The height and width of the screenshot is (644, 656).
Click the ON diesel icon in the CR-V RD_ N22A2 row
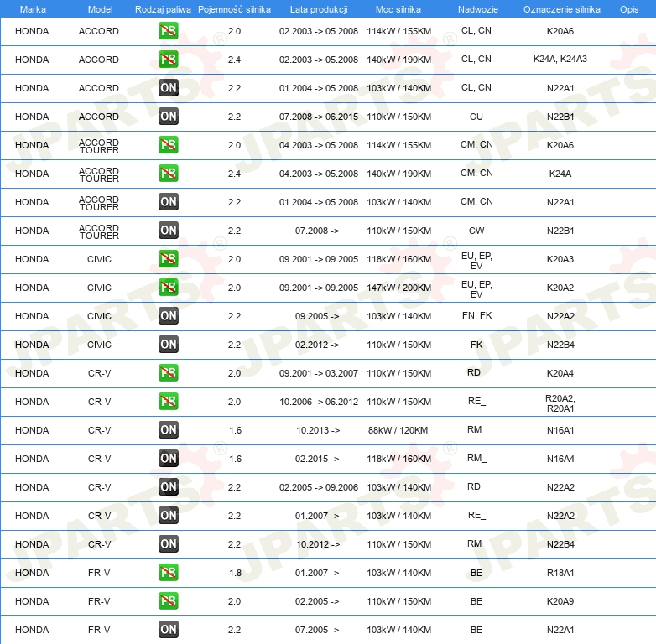168,486
